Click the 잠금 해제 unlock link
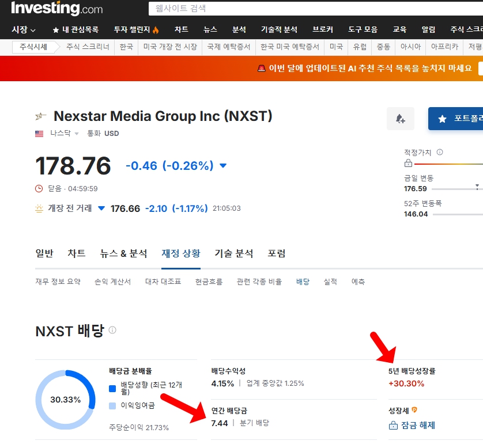 pos(412,425)
